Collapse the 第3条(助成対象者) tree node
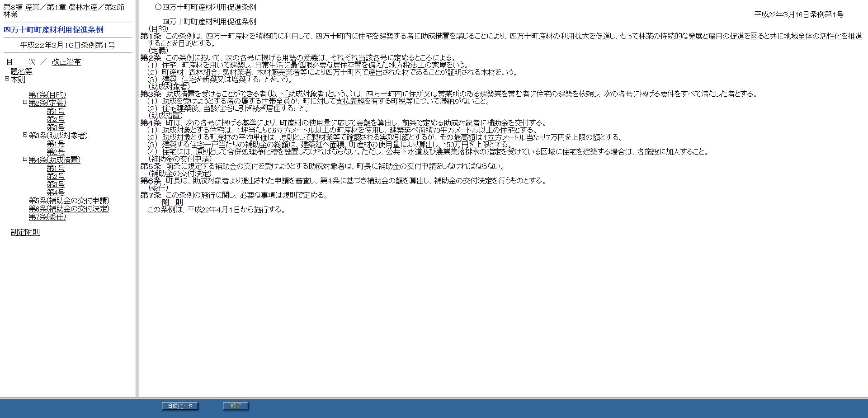The height and width of the screenshot is (418, 868). coord(25,135)
